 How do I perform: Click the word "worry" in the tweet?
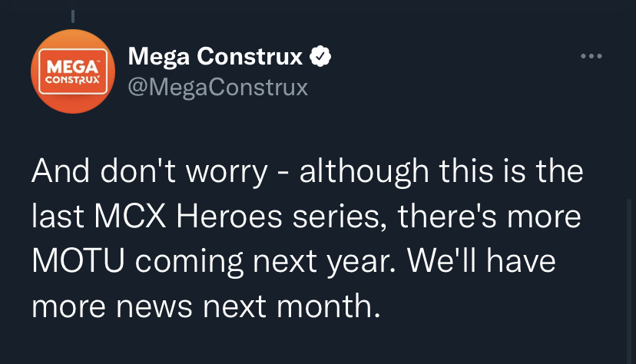pos(227,172)
